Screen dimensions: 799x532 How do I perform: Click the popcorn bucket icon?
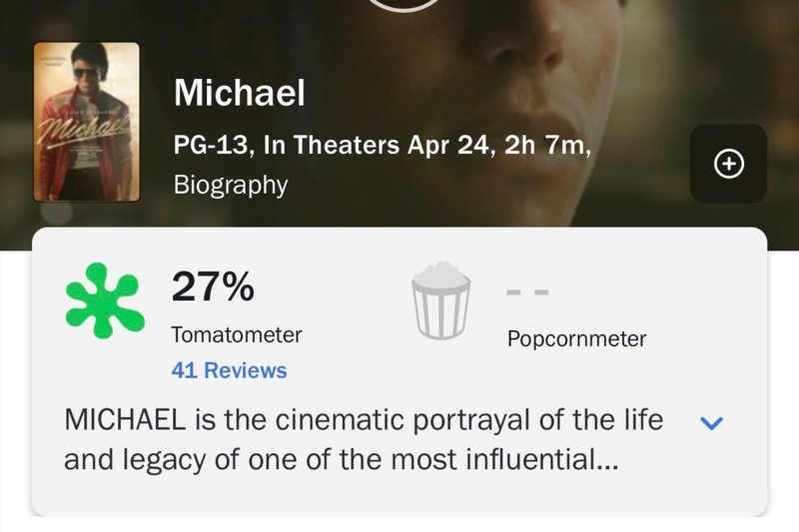pyautogui.click(x=440, y=300)
